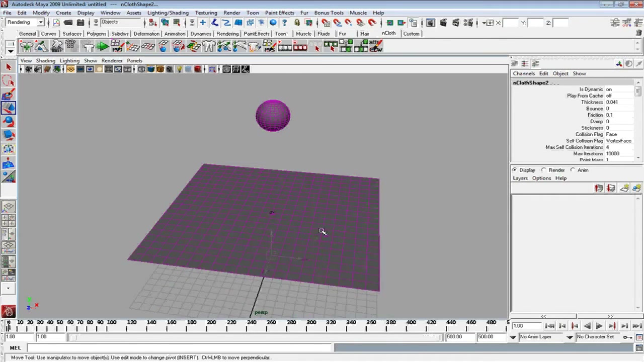Open a scene with the folder icon
644x362 pixels.
(68, 23)
